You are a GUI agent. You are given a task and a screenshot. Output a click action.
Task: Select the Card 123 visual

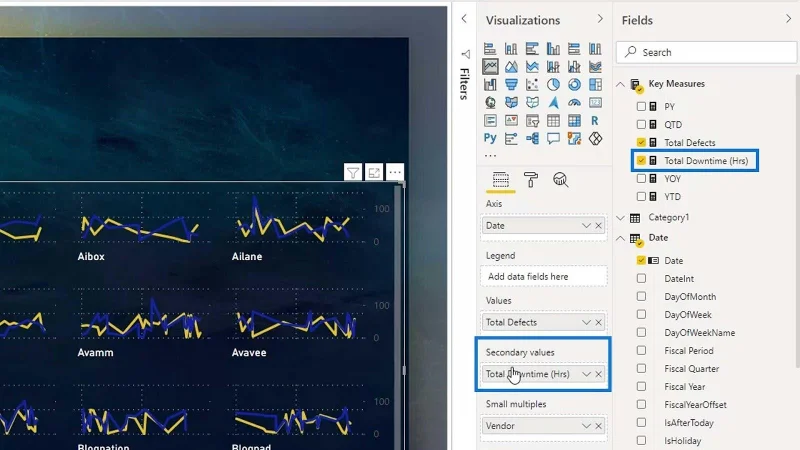click(595, 103)
